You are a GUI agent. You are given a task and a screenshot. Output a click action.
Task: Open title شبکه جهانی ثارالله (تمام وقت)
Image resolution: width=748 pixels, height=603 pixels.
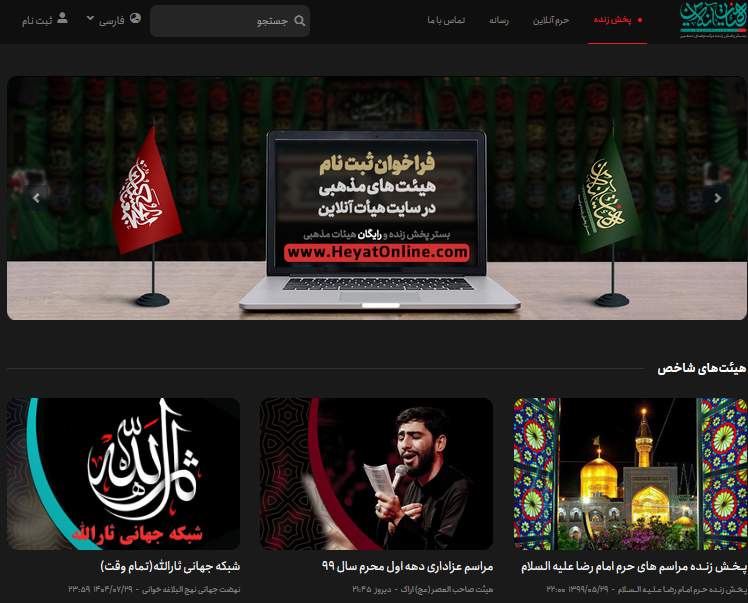[x=170, y=567]
